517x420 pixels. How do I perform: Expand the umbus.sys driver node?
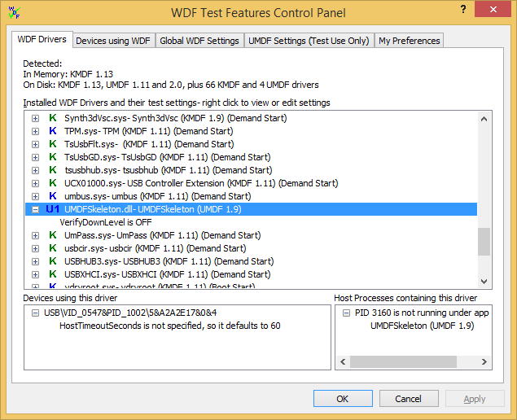pos(35,196)
